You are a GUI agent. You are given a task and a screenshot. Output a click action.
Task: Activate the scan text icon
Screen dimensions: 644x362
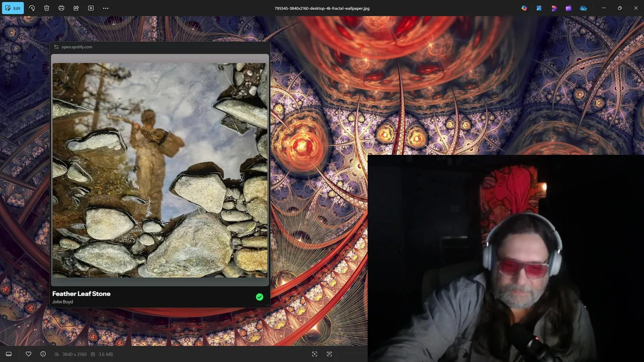click(x=330, y=354)
